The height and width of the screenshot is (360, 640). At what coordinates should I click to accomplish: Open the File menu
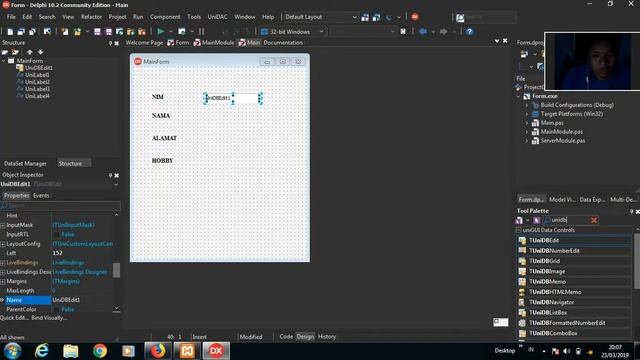coord(11,17)
